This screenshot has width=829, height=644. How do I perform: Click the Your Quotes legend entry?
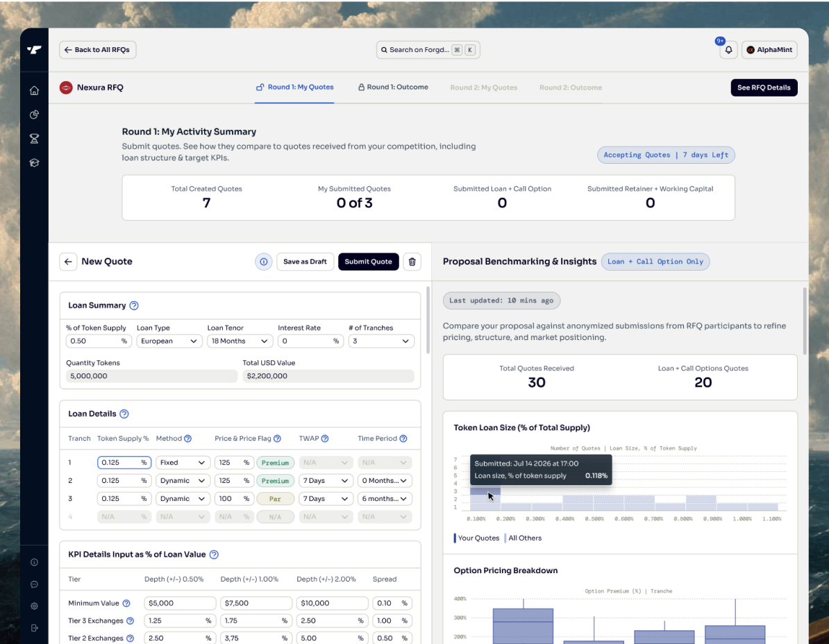476,538
